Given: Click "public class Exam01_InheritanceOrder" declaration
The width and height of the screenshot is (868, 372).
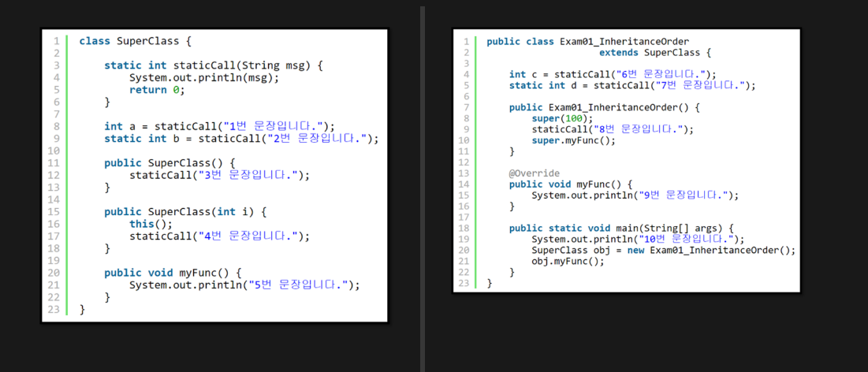Looking at the screenshot, I should (x=588, y=42).
